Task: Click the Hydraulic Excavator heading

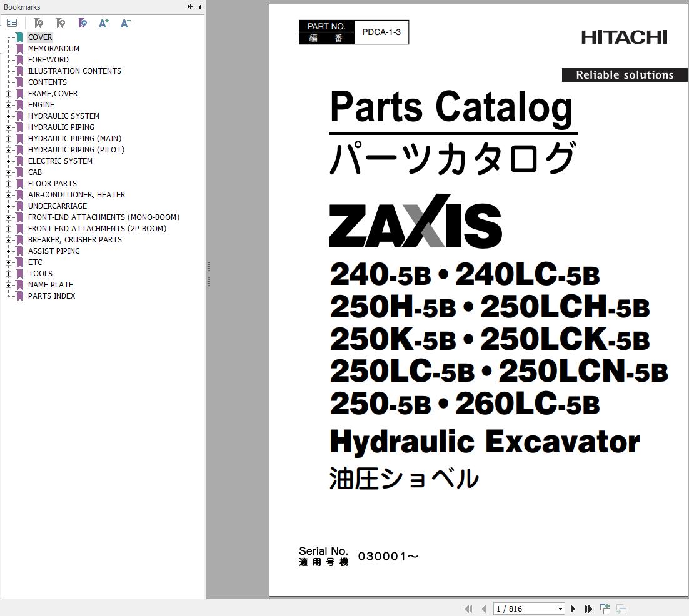Action: tap(485, 442)
